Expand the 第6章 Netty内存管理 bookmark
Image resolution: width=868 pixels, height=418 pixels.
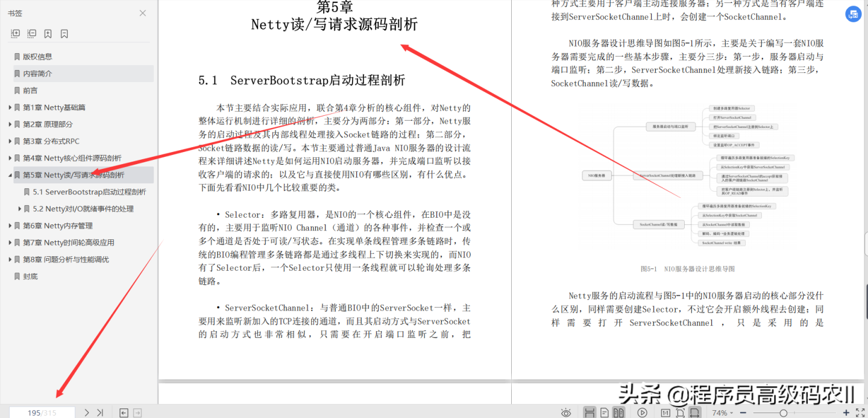[x=10, y=226]
